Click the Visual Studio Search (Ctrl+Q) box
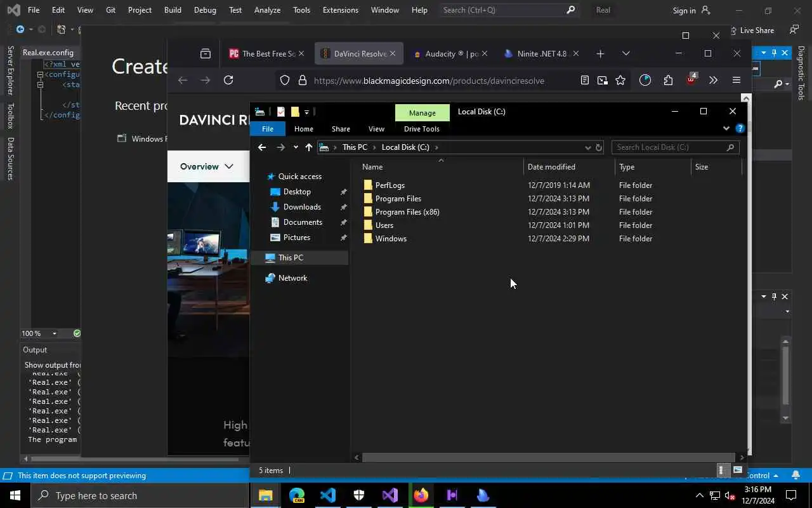Screen dimensions: 812x508 pyautogui.click(x=507, y=10)
